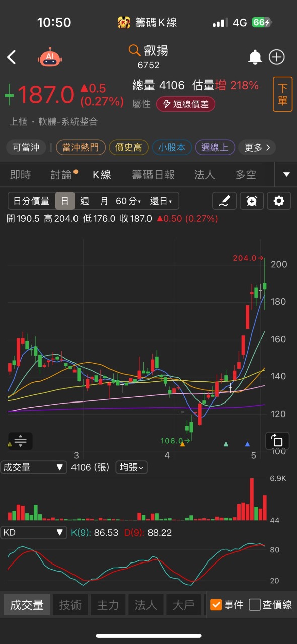Image resolution: width=297 pixels, height=644 pixels.
Task: Tap the notification bell icon
Action: (255, 57)
